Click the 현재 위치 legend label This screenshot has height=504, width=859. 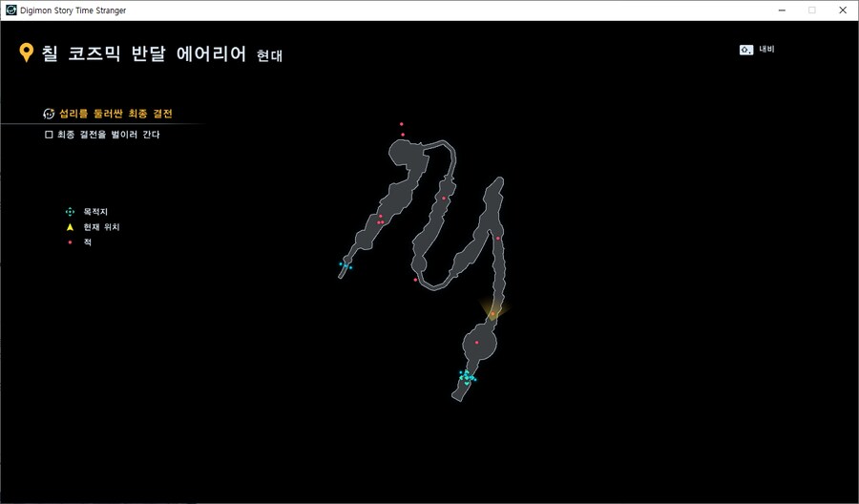[x=101, y=227]
